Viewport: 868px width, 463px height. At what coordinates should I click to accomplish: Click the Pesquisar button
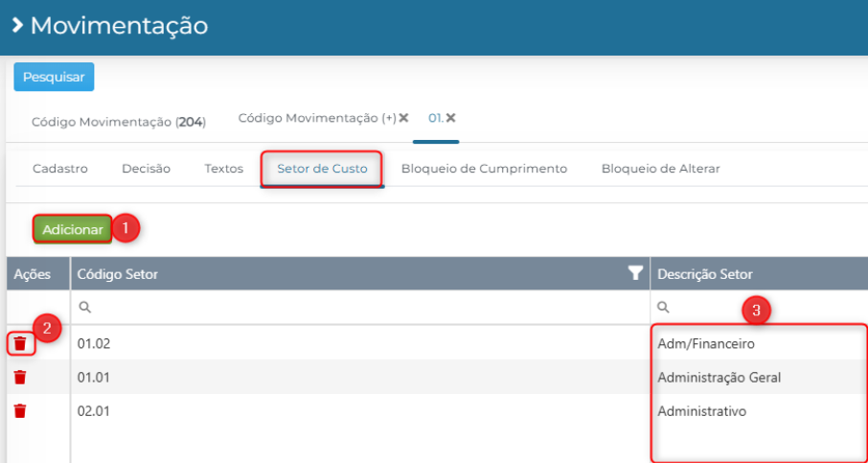[x=54, y=77]
